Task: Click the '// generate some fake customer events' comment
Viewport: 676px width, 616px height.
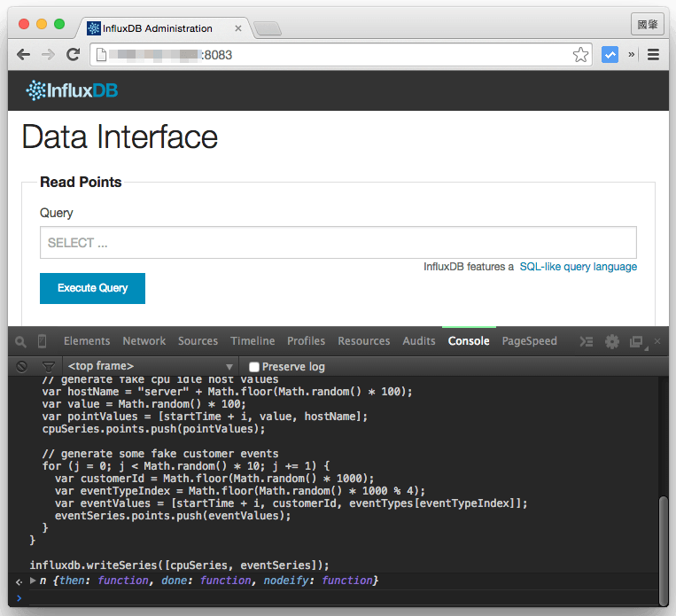Action: pyautogui.click(x=160, y=454)
